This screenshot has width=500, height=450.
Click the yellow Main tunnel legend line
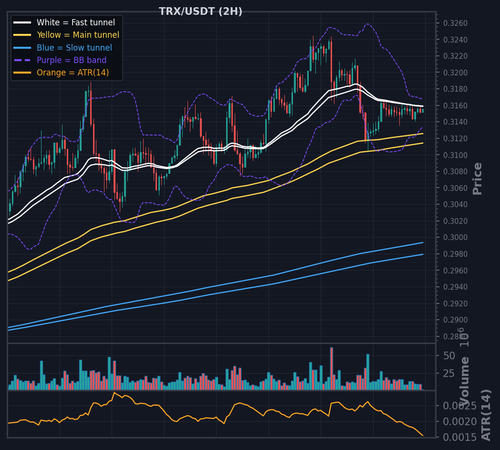click(x=22, y=35)
